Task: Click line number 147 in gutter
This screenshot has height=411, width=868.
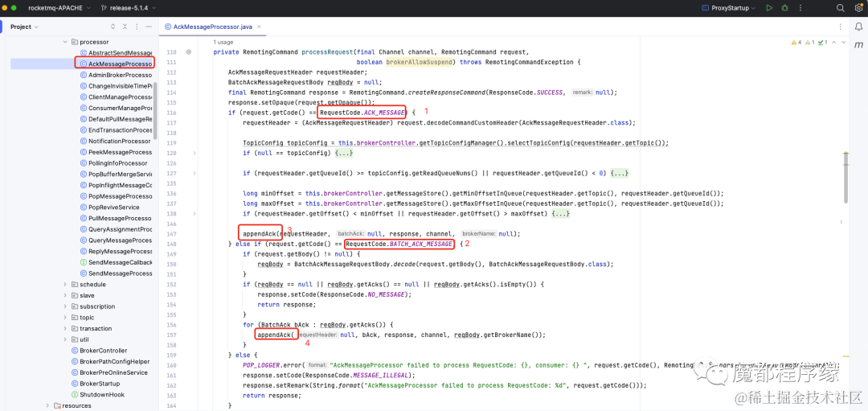Action: [x=172, y=234]
